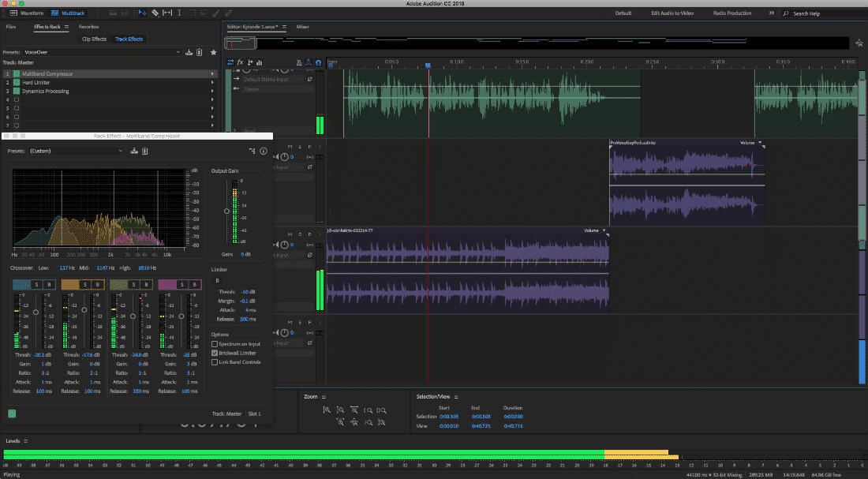The height and width of the screenshot is (479, 868).
Task: Toggle the power state of Hard Limiter
Action: point(17,83)
